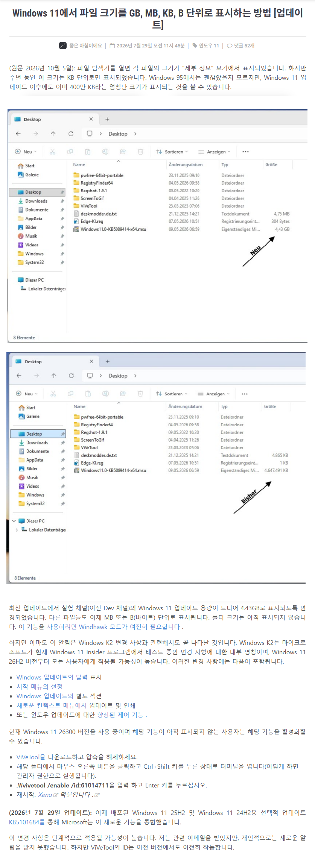The height and width of the screenshot is (868, 315).
Task: Expand Lokaler Datenträger chevron in the Bisher screenshot
Action: click(x=17, y=530)
